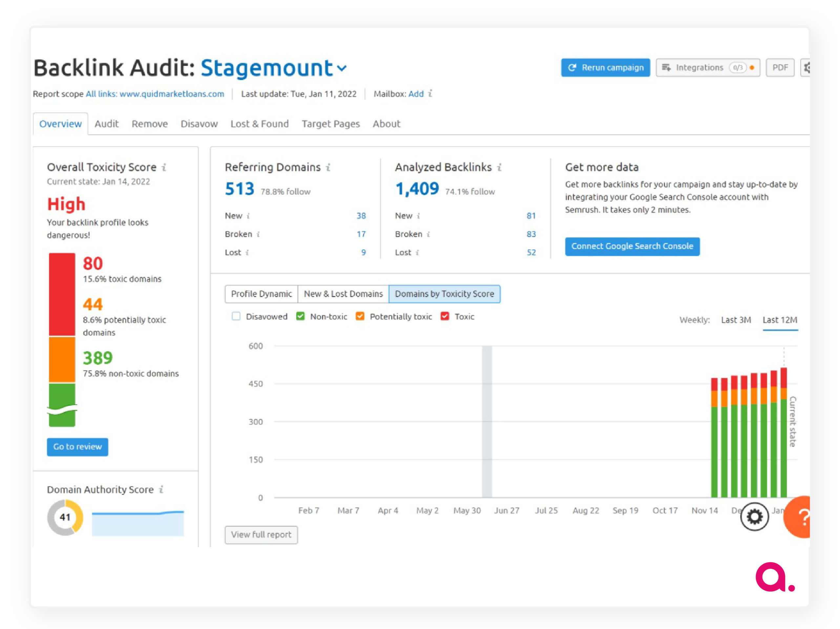Viewport: 840px width, 629px height.
Task: Click the info icon beside Referring Domains New
Action: coord(248,216)
